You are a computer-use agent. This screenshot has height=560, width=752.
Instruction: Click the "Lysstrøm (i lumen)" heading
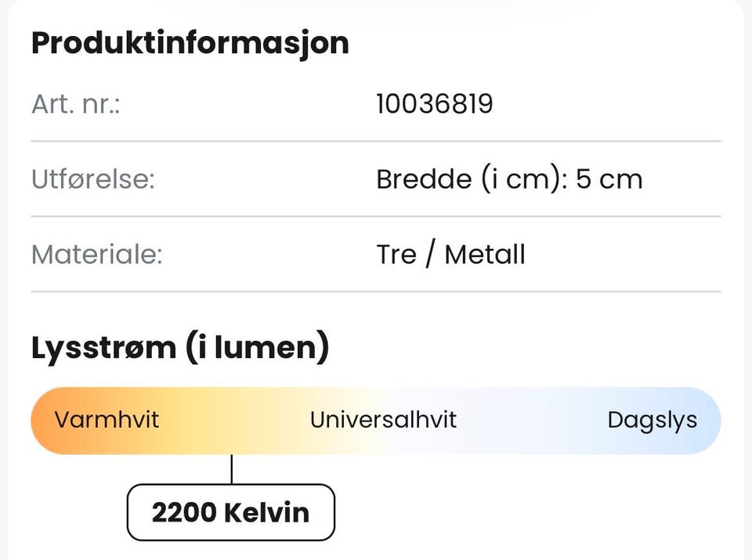click(x=180, y=348)
